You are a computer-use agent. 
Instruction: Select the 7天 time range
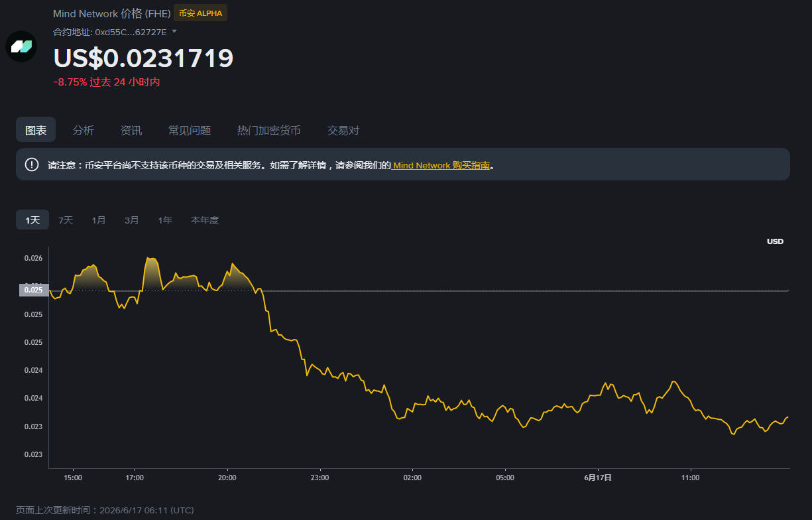click(x=66, y=220)
